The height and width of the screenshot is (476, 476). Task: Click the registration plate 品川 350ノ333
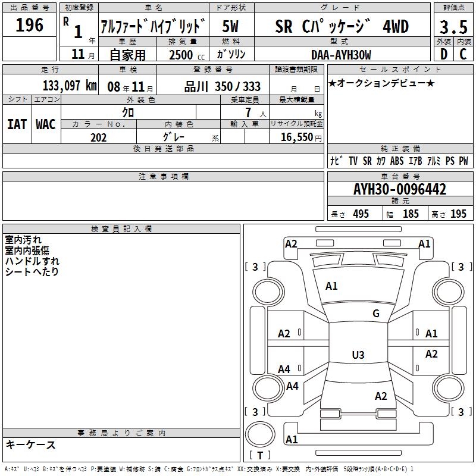click(222, 86)
